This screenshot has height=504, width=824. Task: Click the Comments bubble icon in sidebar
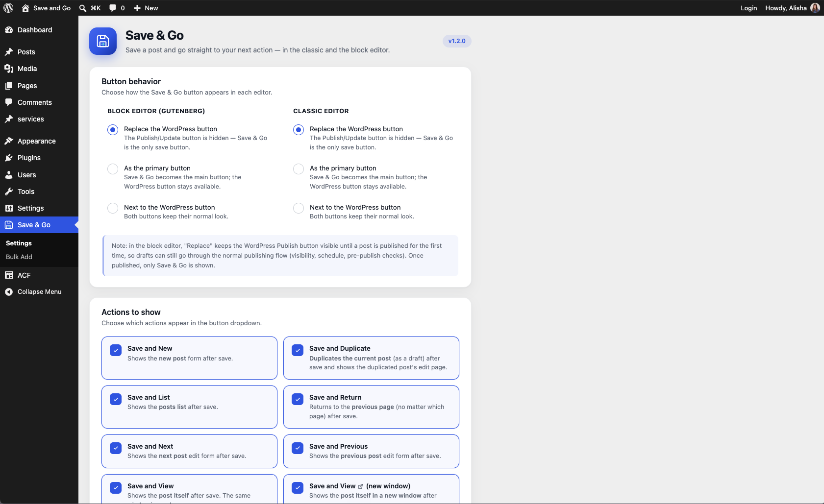pos(9,102)
